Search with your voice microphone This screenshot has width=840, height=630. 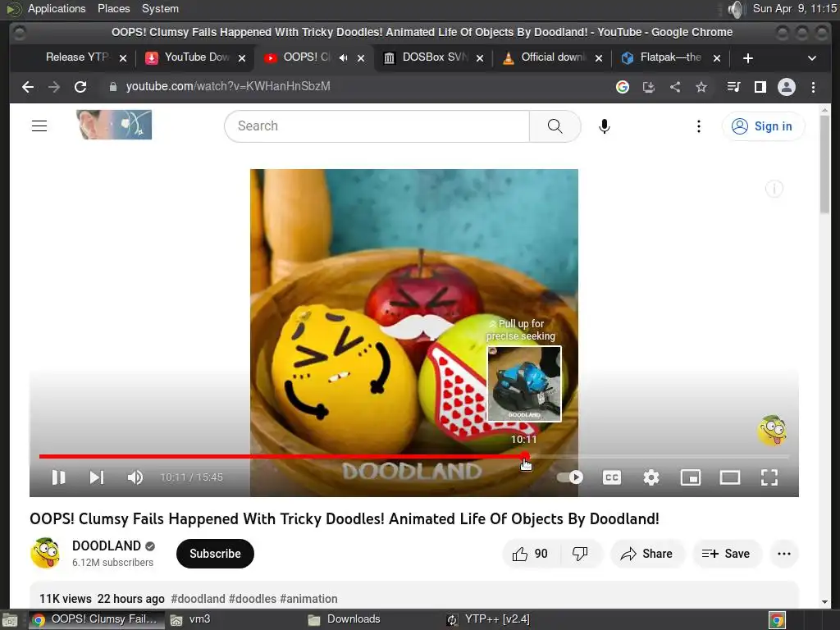coord(605,126)
